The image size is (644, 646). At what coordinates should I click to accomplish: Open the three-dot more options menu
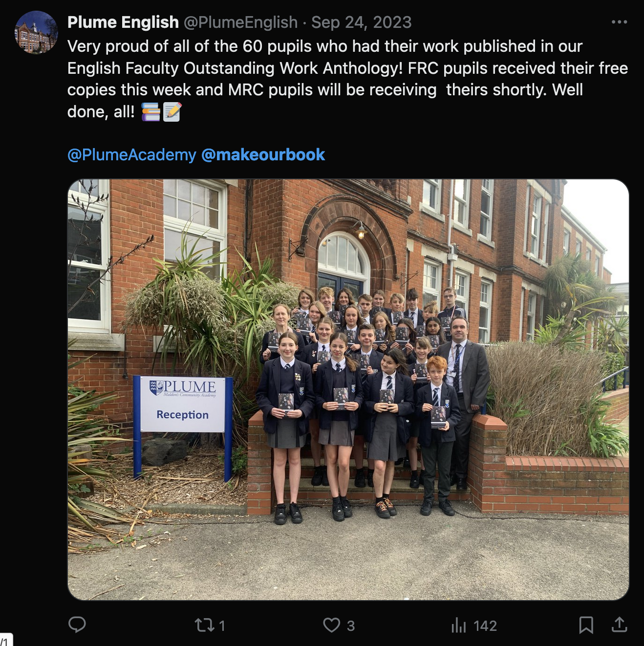point(619,22)
